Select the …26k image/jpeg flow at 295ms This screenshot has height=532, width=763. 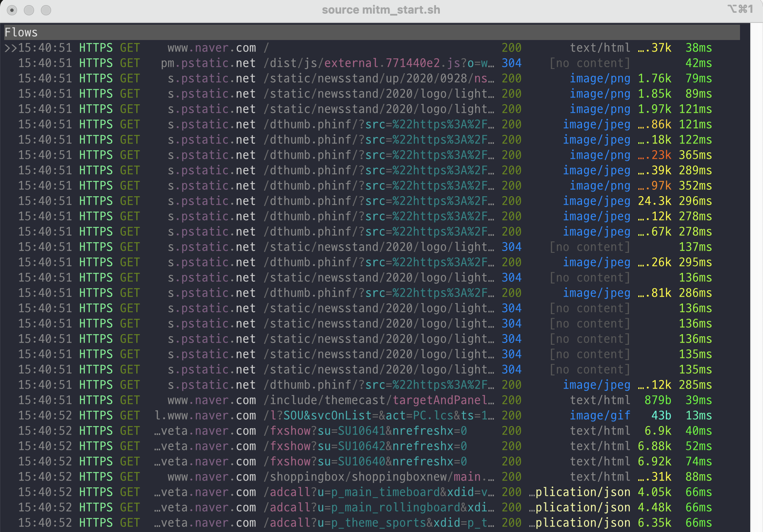click(372, 262)
